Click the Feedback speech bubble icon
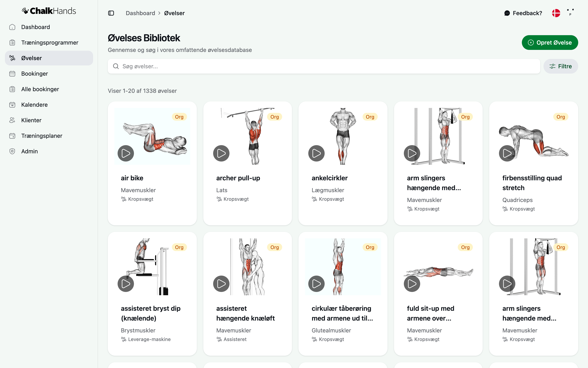The width and height of the screenshot is (588, 368). [507, 13]
